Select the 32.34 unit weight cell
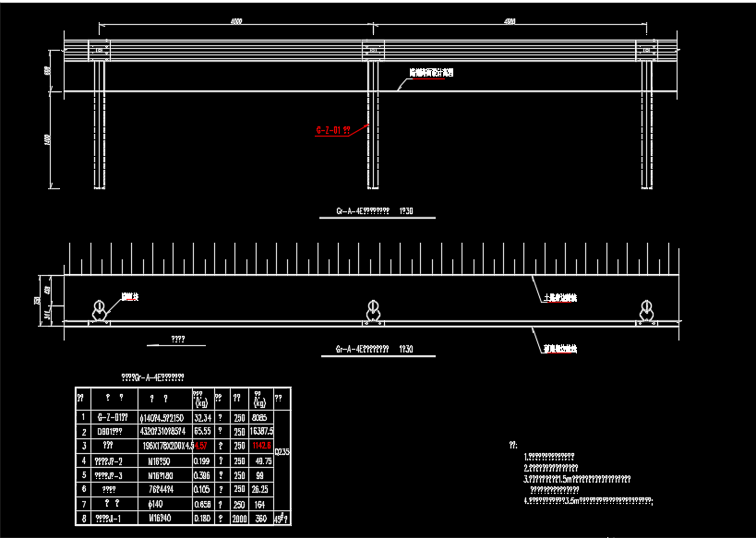The image size is (756, 538). (x=202, y=417)
